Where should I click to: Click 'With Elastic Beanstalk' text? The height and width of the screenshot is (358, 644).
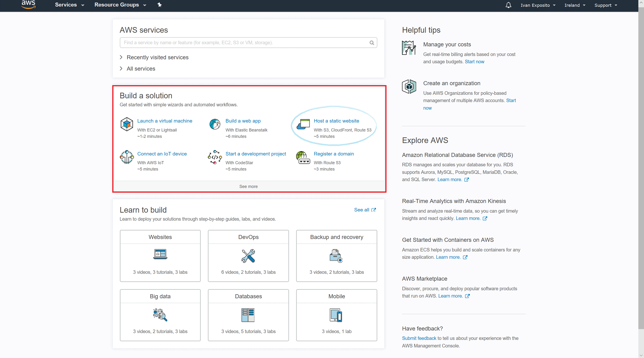click(246, 130)
